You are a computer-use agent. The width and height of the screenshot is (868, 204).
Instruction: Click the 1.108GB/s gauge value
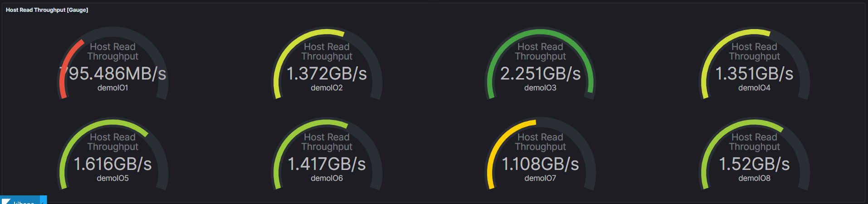pos(540,164)
